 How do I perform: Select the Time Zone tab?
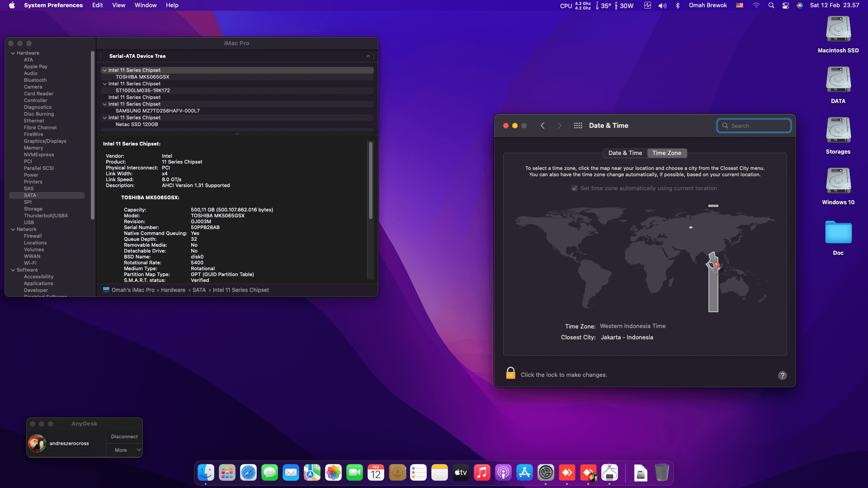[x=667, y=153]
